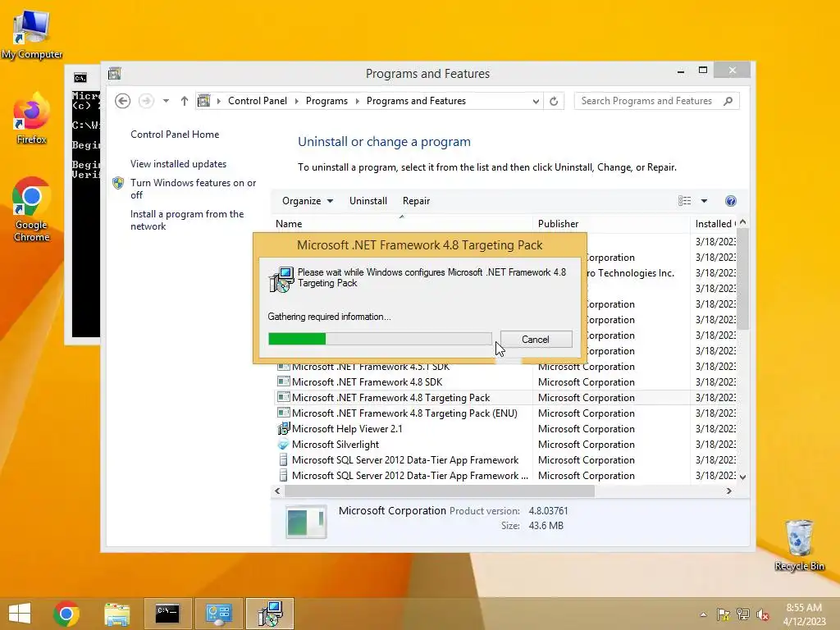Expand the view options dropdown arrow

point(704,201)
